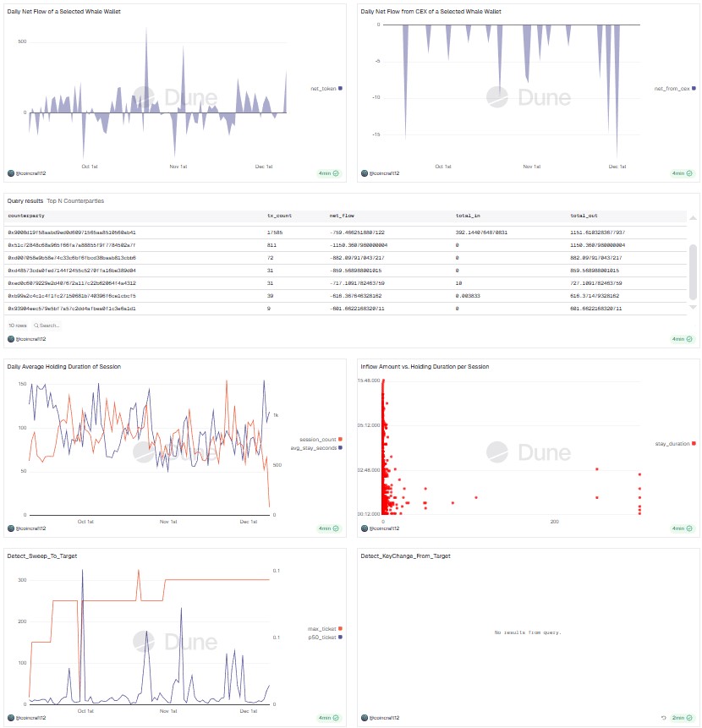The image size is (702, 728).
Task: Toggle the avg_stay_seconds legend series
Action: pos(316,448)
